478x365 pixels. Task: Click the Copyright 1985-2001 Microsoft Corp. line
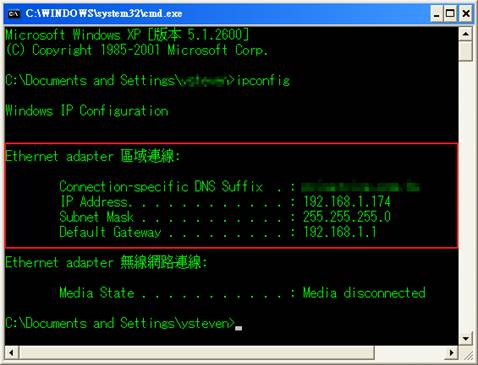pyautogui.click(x=137, y=50)
